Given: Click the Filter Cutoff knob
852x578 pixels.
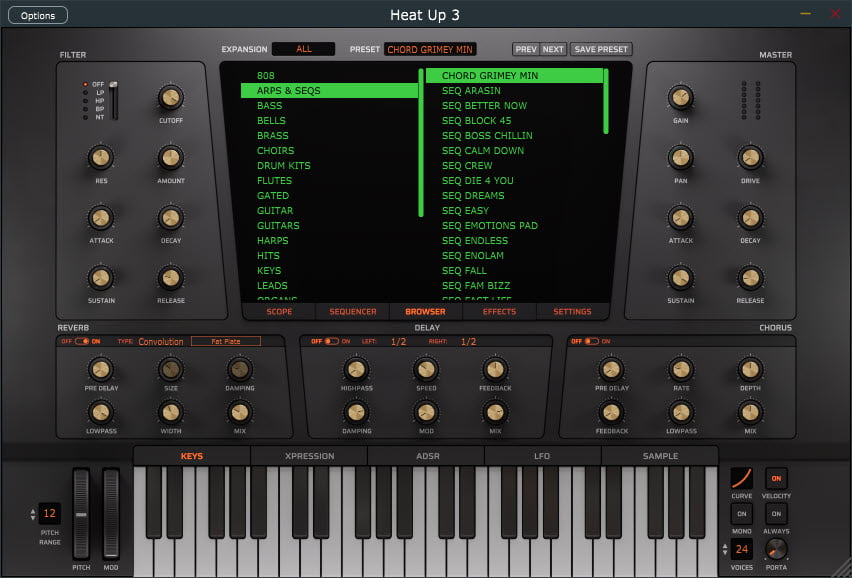Looking at the screenshot, I should (x=171, y=98).
